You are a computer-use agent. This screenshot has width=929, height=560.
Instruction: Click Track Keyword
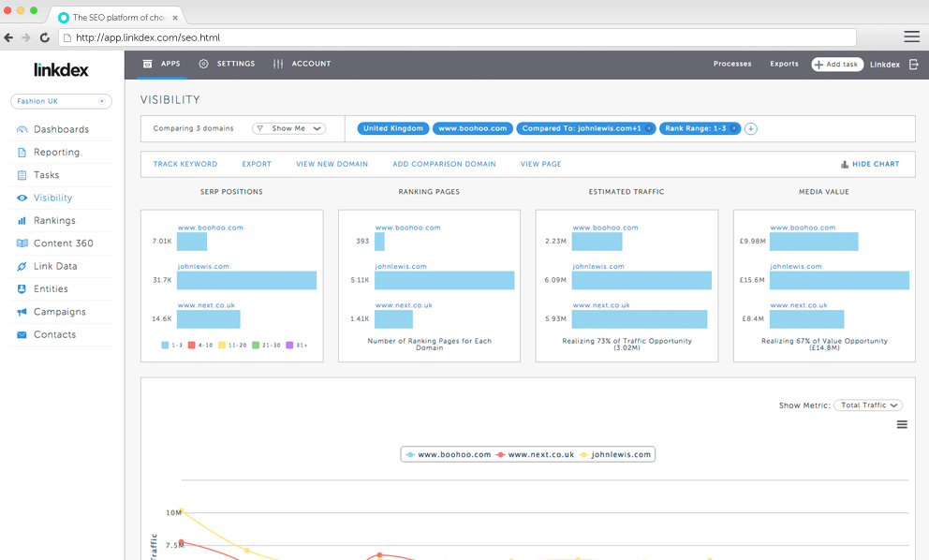click(184, 164)
